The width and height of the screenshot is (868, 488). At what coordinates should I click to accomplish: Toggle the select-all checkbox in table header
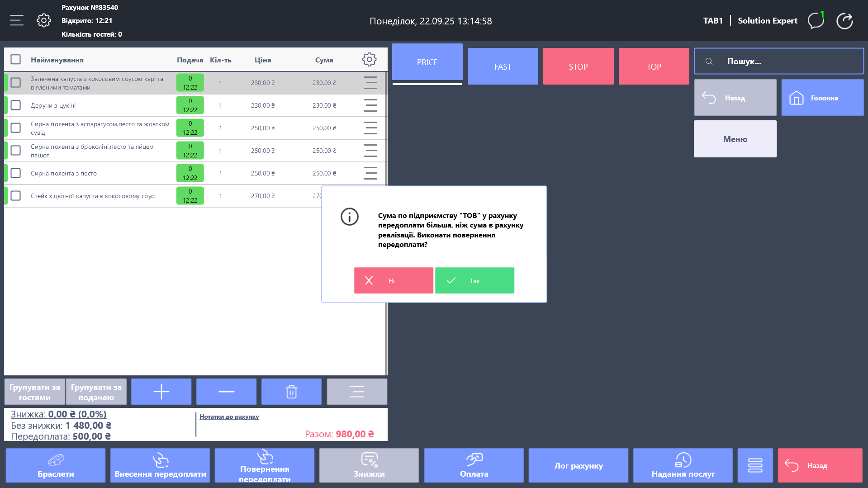[x=16, y=60]
